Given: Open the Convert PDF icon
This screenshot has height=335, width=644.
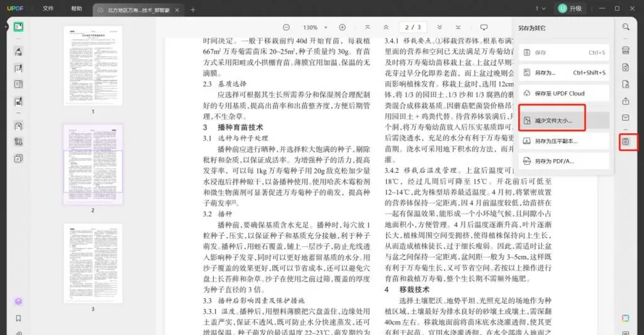Looking at the screenshot, I should [x=626, y=67].
